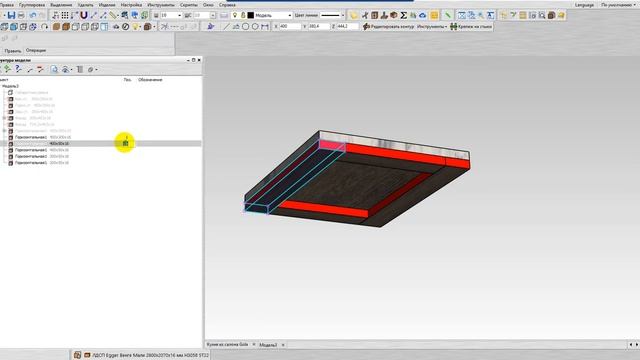Switch to the Операции tab
This screenshot has height=360, width=640.
pyautogui.click(x=36, y=50)
